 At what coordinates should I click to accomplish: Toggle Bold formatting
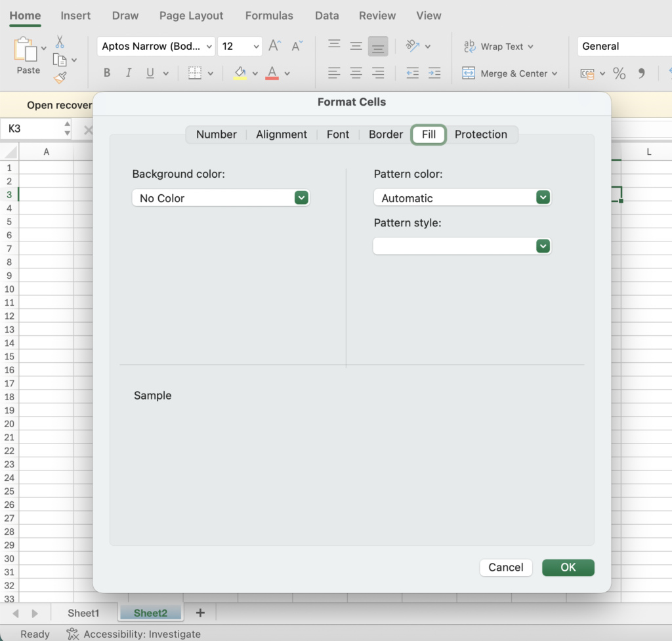click(107, 73)
